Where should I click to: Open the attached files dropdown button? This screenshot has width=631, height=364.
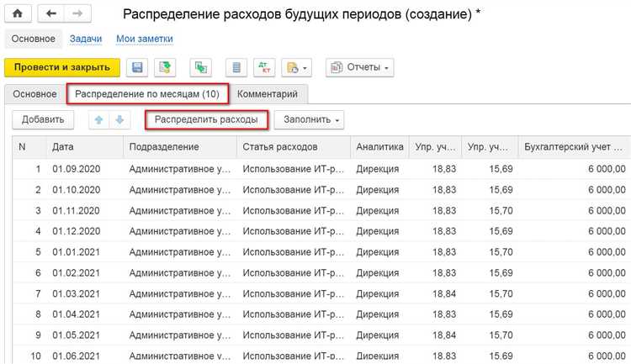(x=297, y=67)
